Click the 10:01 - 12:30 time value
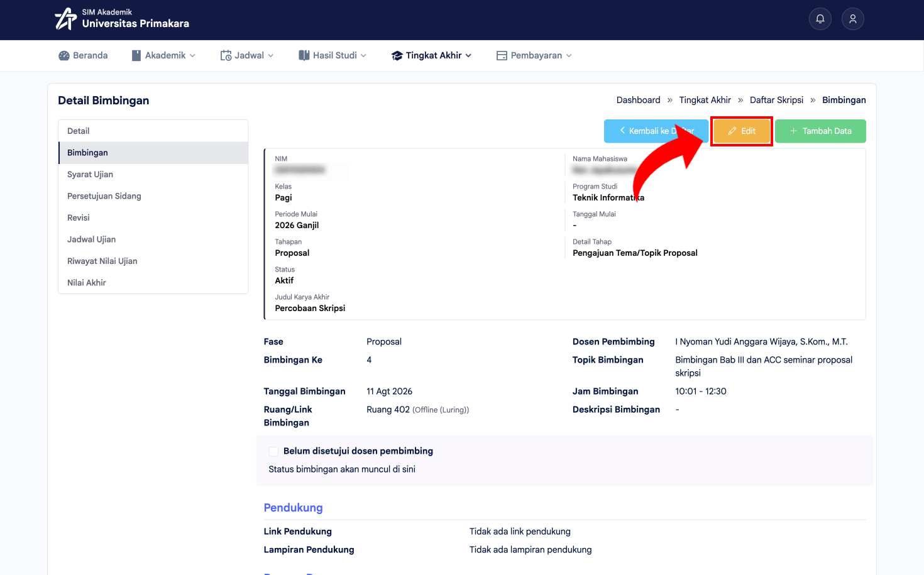This screenshot has height=575, width=924. (x=701, y=392)
